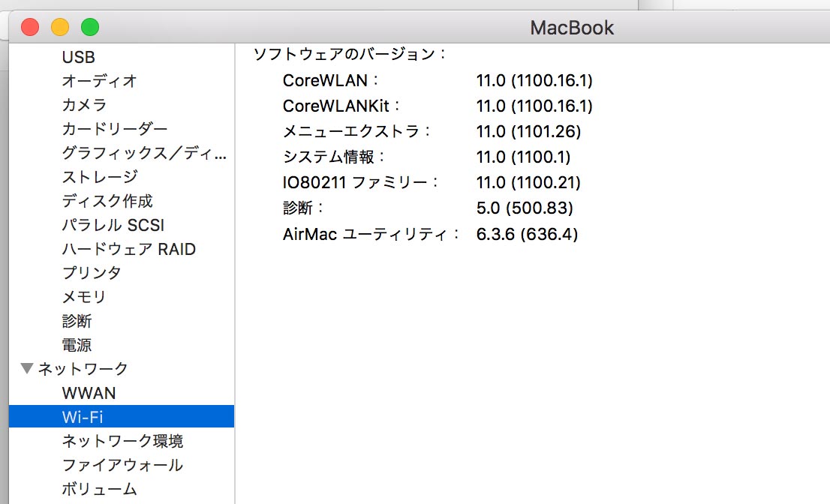Click the IO80211 ファミリー label
Viewport: 830px width, 504px height.
[x=361, y=182]
